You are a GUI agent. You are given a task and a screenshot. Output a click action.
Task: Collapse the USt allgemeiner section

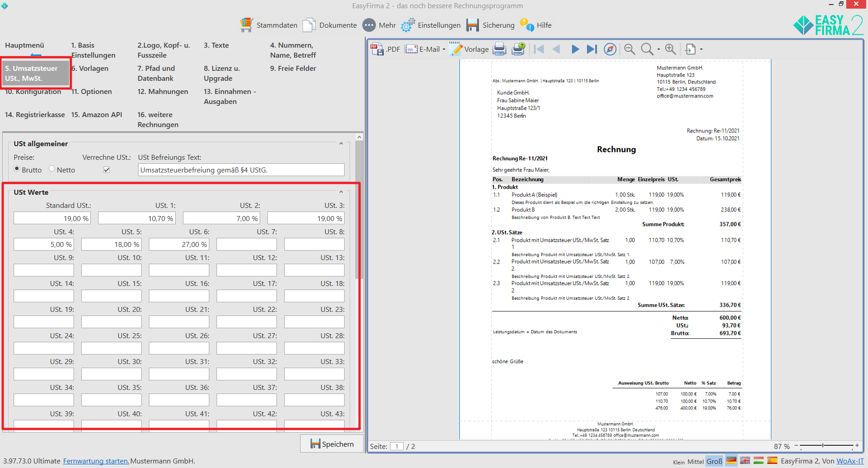(341, 143)
